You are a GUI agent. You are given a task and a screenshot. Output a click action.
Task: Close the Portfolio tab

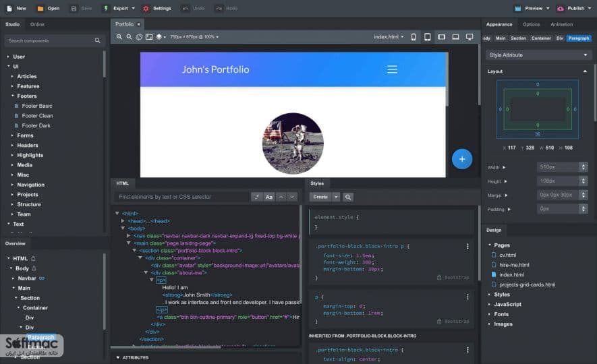[138, 24]
